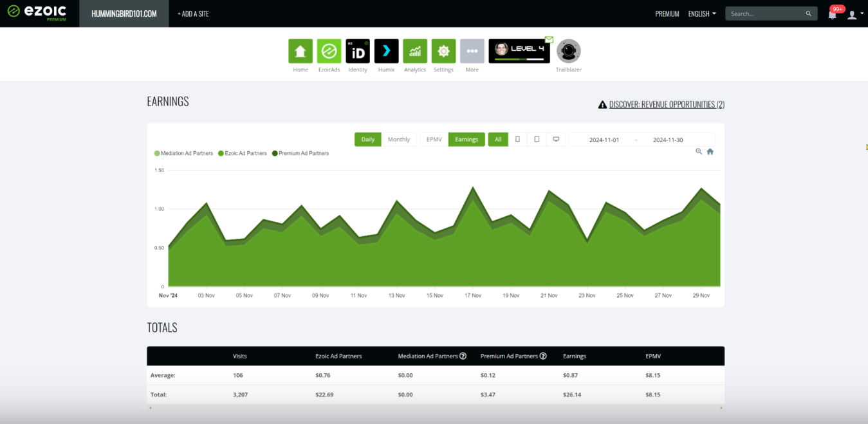Screen dimensions: 868x424
Task: Click the Earnings column header
Action: pos(575,356)
